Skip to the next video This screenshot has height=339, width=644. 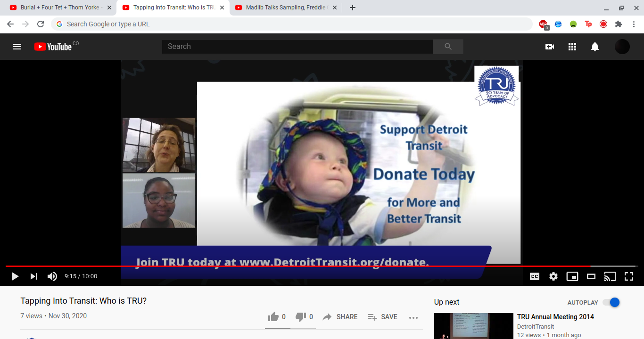point(33,276)
